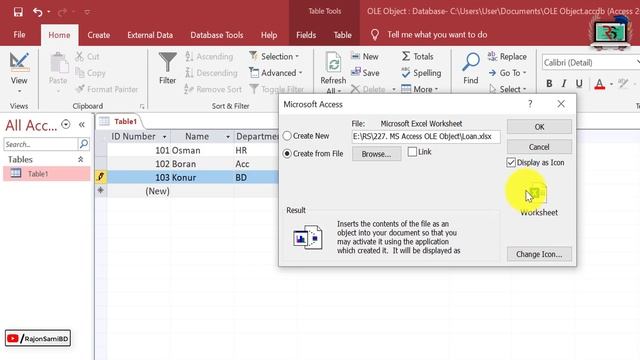Screen dimensions: 640x360
Task: Open the All Access Objects pane menu arrow
Action: click(65, 124)
